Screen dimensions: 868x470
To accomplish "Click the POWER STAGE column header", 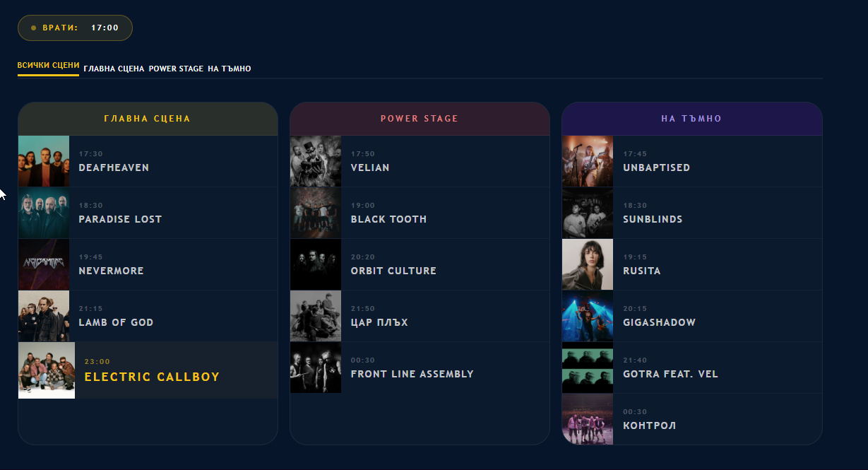I will 420,119.
